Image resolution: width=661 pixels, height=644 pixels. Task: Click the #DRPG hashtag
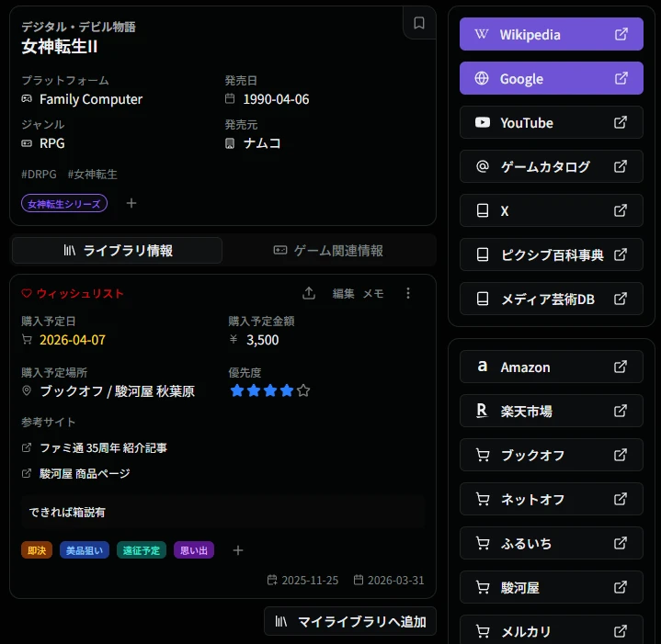pos(39,175)
